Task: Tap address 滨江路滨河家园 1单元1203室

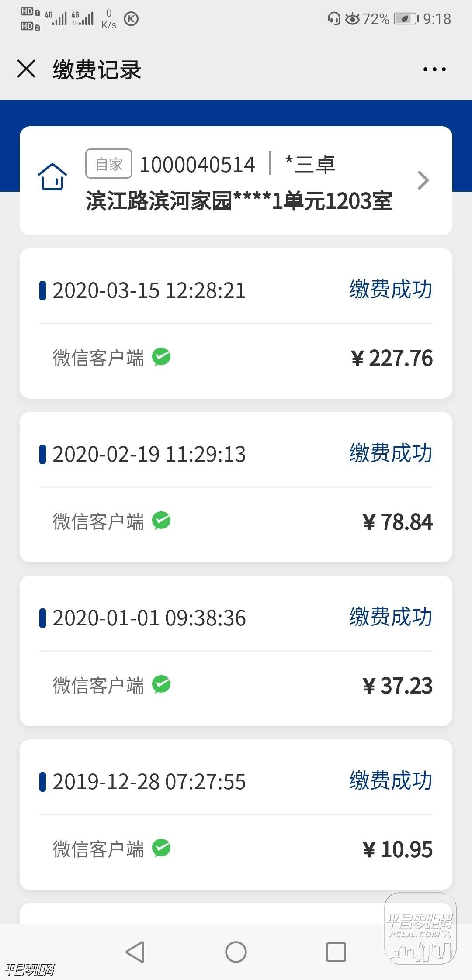Action: coord(239,201)
